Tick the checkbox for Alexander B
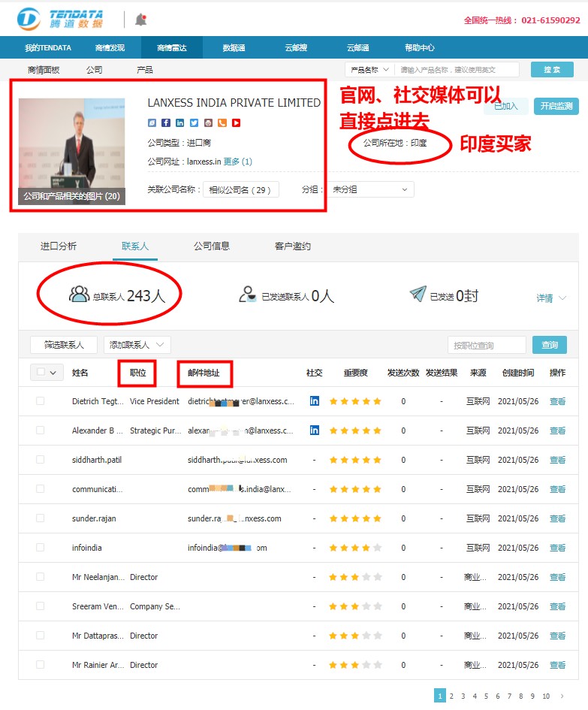The height and width of the screenshot is (710, 588). pyautogui.click(x=41, y=431)
